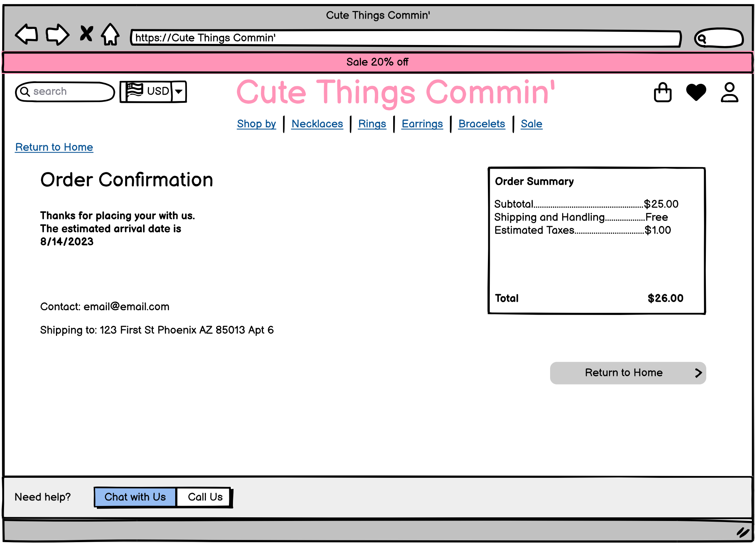Toggle Chat with Us option
Screen dimensions: 756x544
click(x=135, y=497)
